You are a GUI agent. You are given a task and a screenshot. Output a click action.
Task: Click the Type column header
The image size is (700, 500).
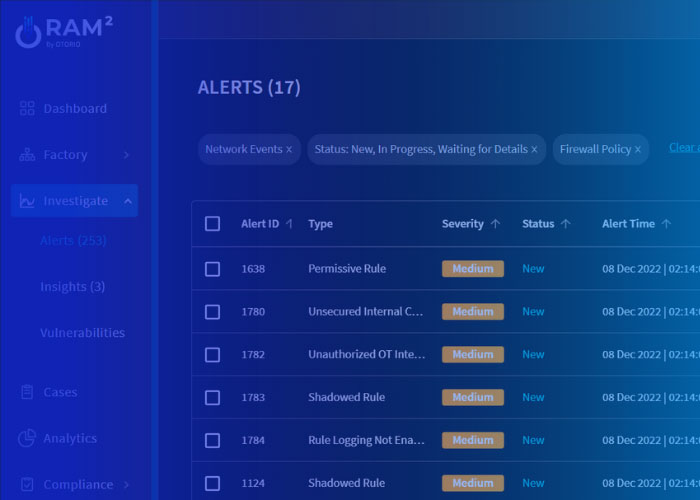[x=321, y=224]
